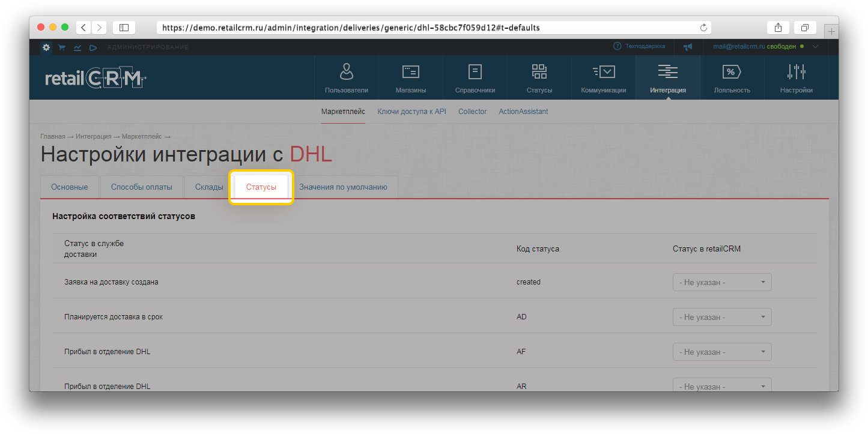The image size is (868, 434).
Task: Switch to Значения по умолчанию tab
Action: (343, 187)
